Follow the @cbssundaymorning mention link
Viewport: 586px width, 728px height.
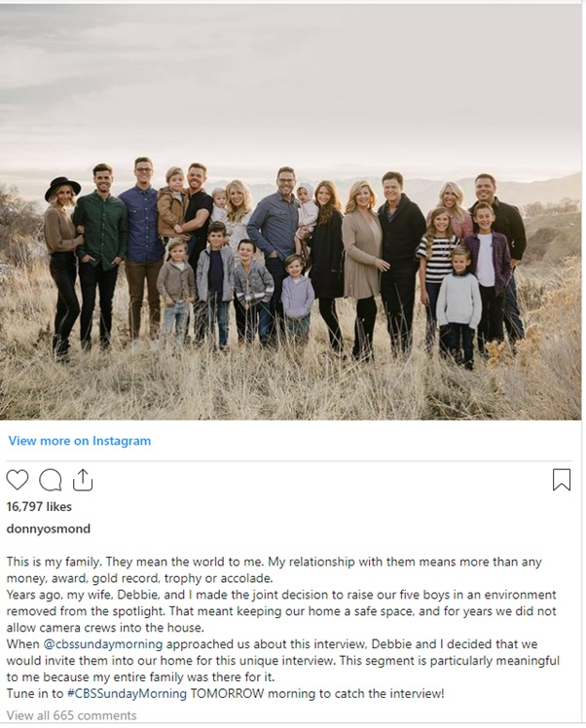(102, 644)
